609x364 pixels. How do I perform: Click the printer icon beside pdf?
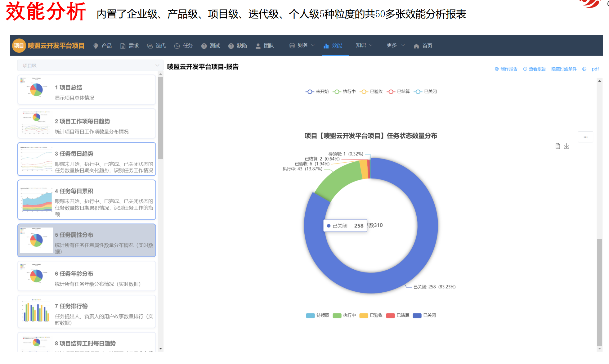pyautogui.click(x=584, y=69)
